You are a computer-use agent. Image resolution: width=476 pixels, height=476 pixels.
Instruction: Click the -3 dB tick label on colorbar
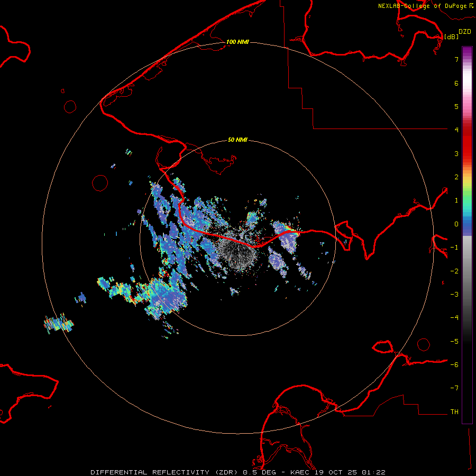click(454, 295)
